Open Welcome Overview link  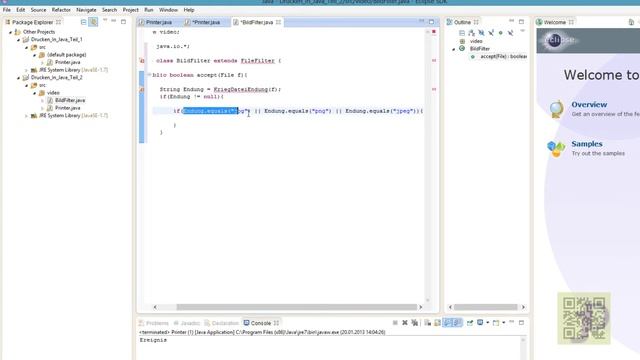[x=589, y=104]
